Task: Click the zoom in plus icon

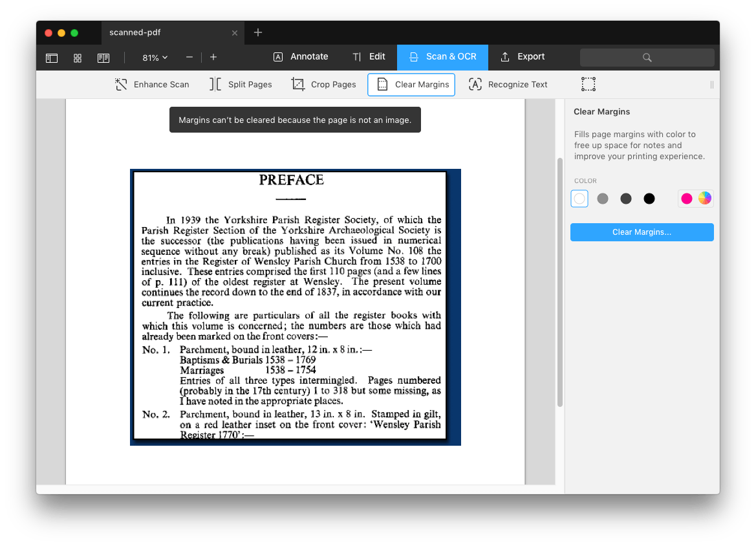Action: pos(213,57)
